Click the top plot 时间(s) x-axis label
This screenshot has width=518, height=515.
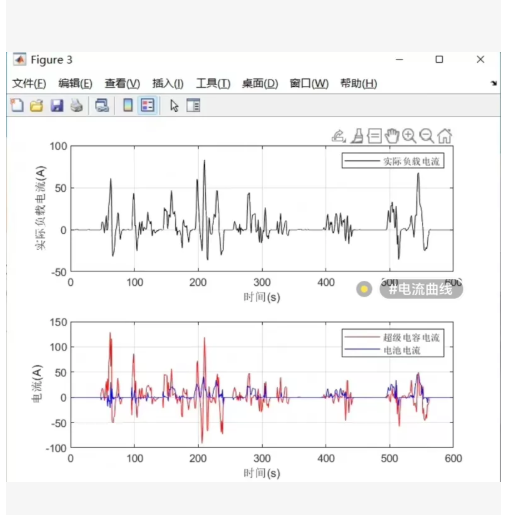[262, 297]
